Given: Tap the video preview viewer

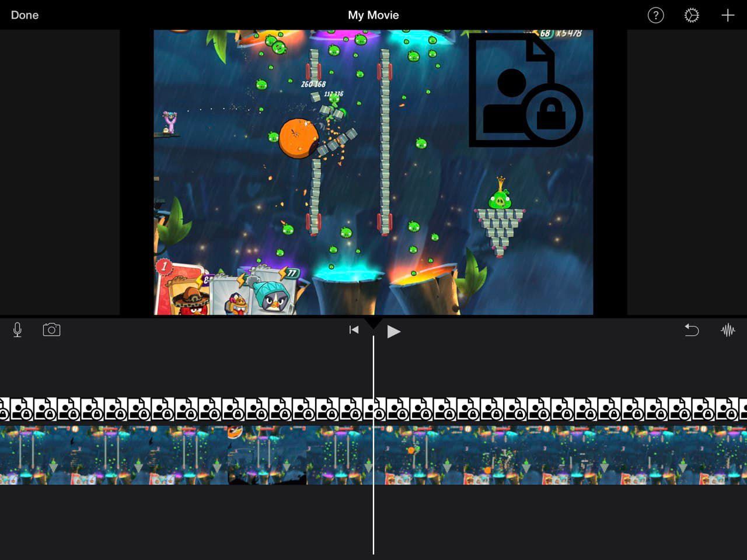Looking at the screenshot, I should tap(373, 173).
